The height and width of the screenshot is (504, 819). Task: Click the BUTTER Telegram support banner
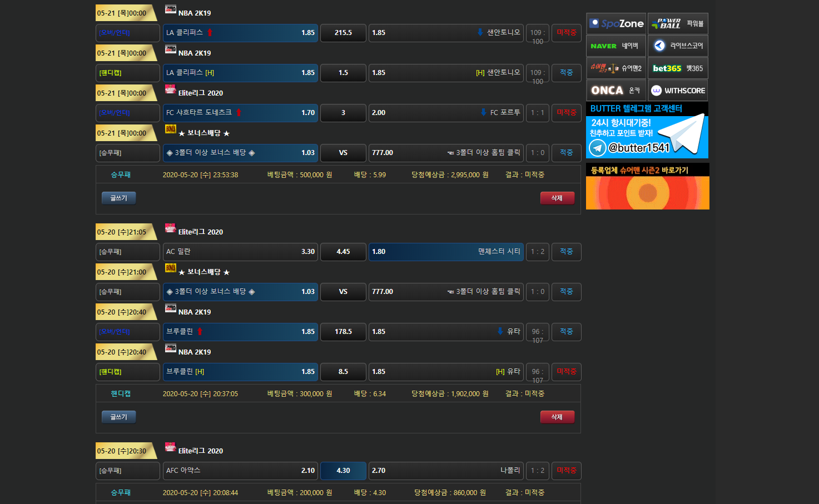[647, 131]
